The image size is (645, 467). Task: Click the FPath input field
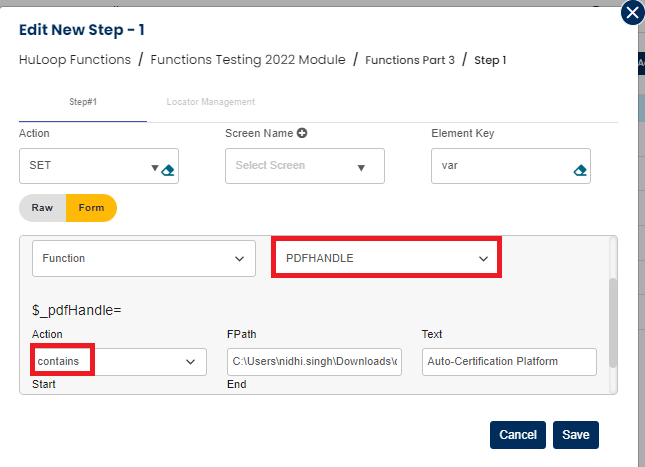pyautogui.click(x=314, y=361)
